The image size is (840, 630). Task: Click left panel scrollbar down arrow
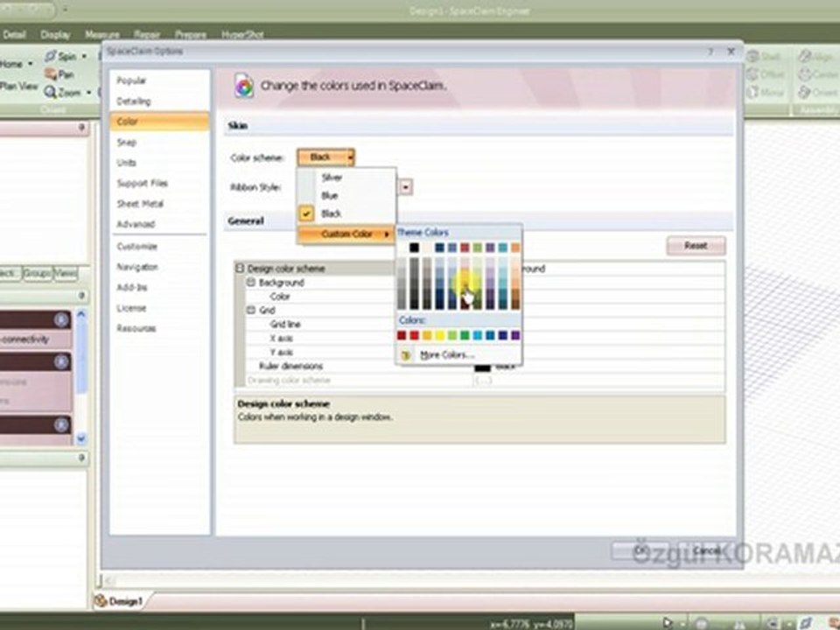coord(81,438)
